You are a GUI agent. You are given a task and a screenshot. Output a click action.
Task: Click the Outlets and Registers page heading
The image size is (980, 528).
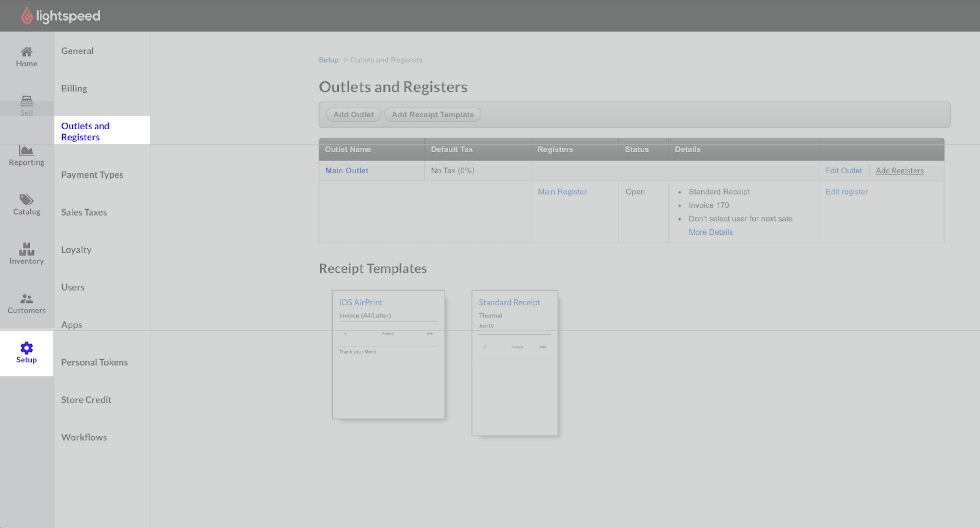[393, 87]
